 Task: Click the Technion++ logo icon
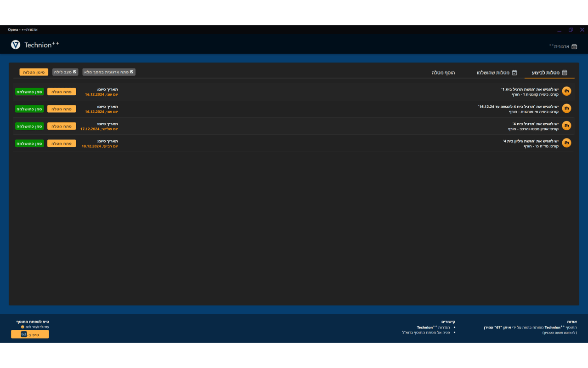tap(16, 45)
